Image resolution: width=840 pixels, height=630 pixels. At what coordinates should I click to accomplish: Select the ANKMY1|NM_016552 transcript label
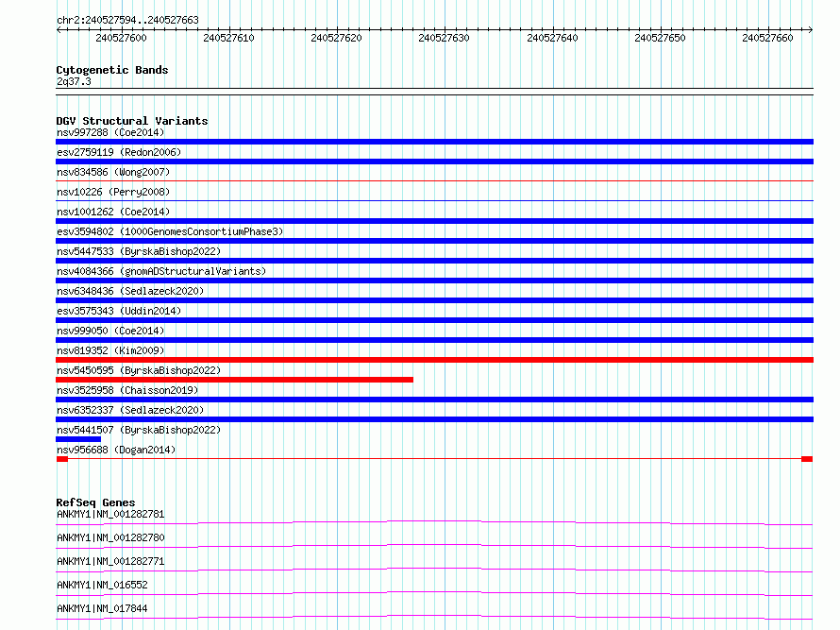[x=102, y=586]
